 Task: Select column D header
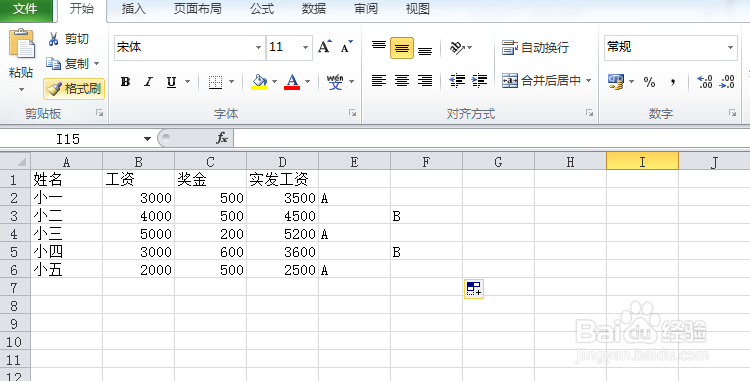(x=282, y=162)
